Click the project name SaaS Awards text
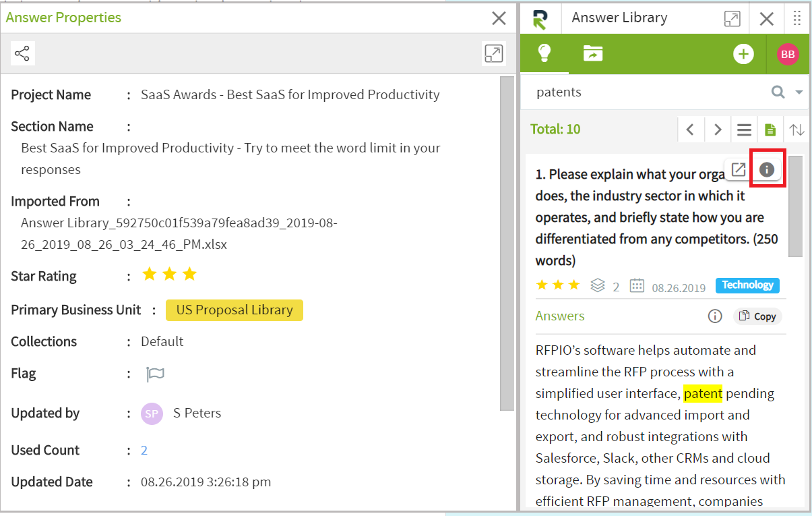The height and width of the screenshot is (516, 812). (290, 95)
